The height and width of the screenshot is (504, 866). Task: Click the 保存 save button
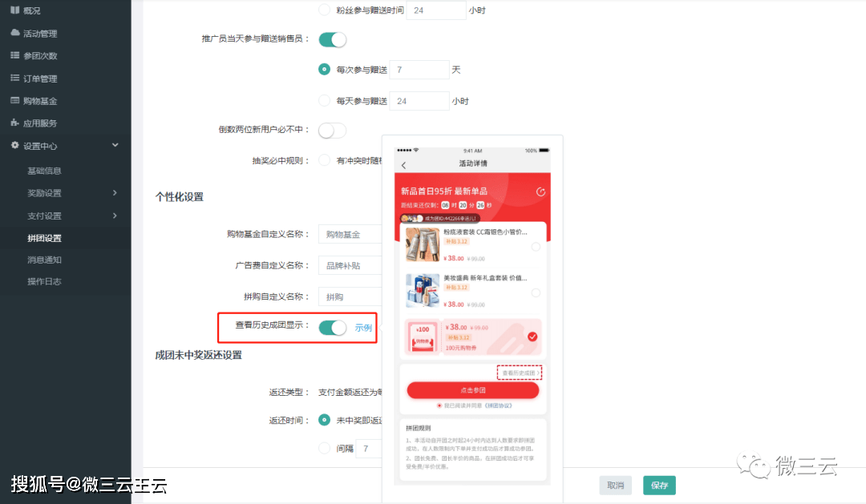[659, 486]
